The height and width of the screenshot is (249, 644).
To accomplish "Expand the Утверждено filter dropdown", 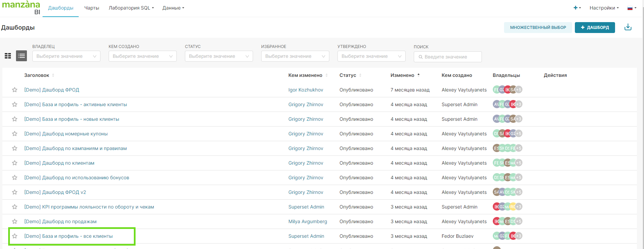I will click(371, 56).
